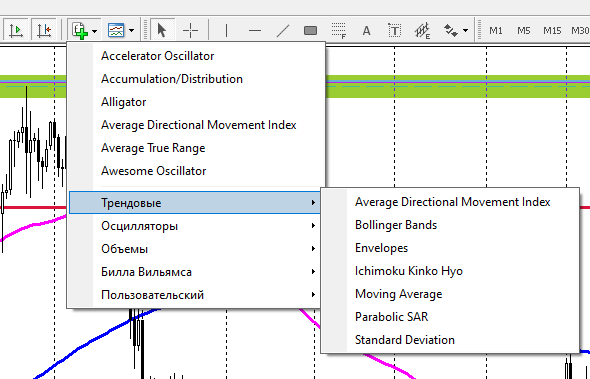The height and width of the screenshot is (379, 590).
Task: Select Average Directional Movement Index in submenu
Action: pos(450,202)
